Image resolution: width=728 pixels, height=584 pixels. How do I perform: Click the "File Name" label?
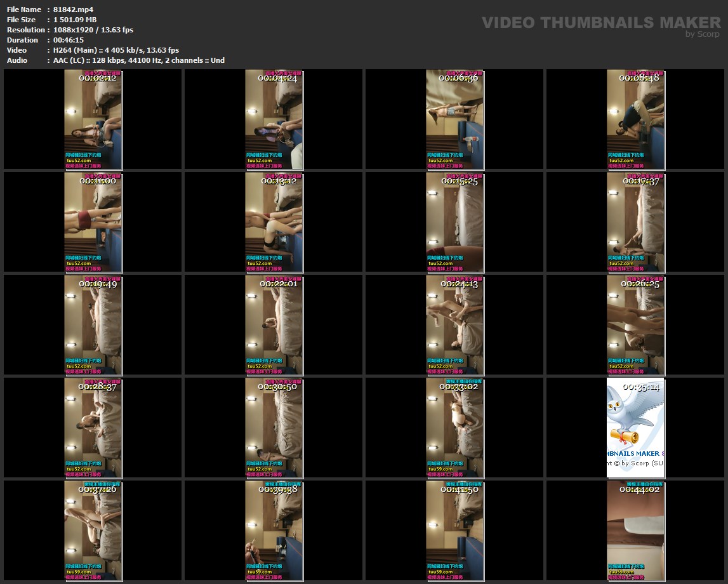pyautogui.click(x=24, y=10)
